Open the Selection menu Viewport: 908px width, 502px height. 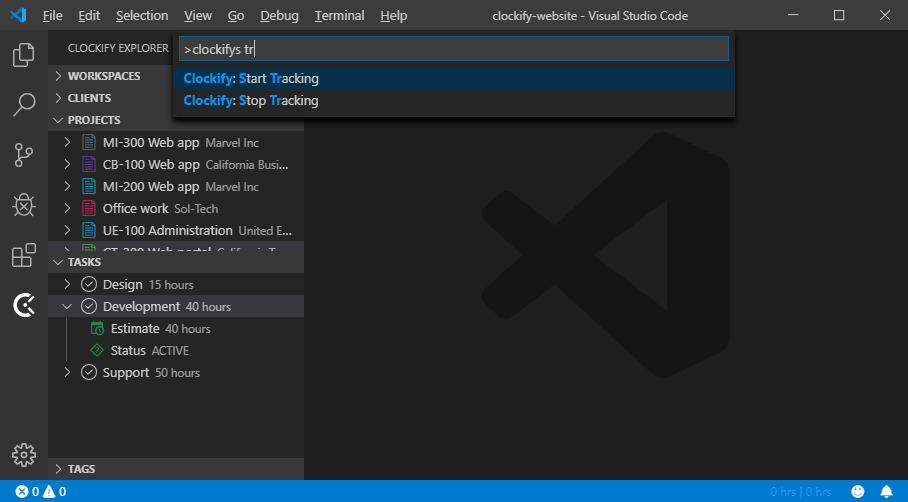(x=142, y=16)
